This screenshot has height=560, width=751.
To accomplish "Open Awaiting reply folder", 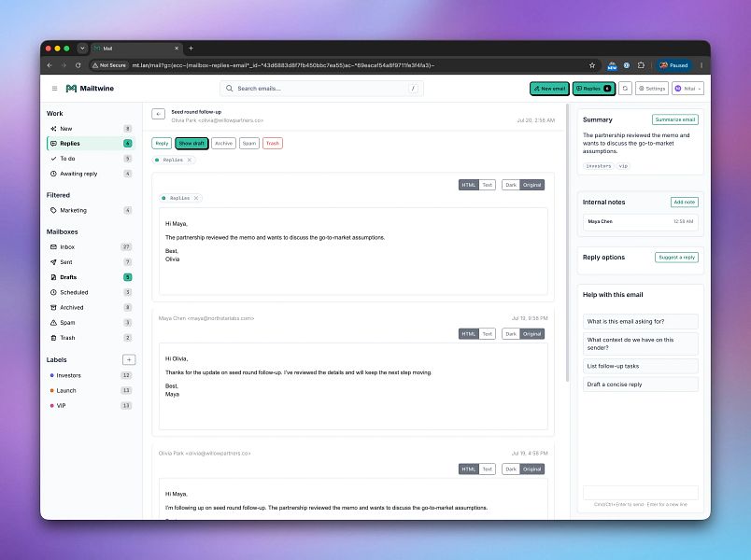I will [x=91, y=174].
